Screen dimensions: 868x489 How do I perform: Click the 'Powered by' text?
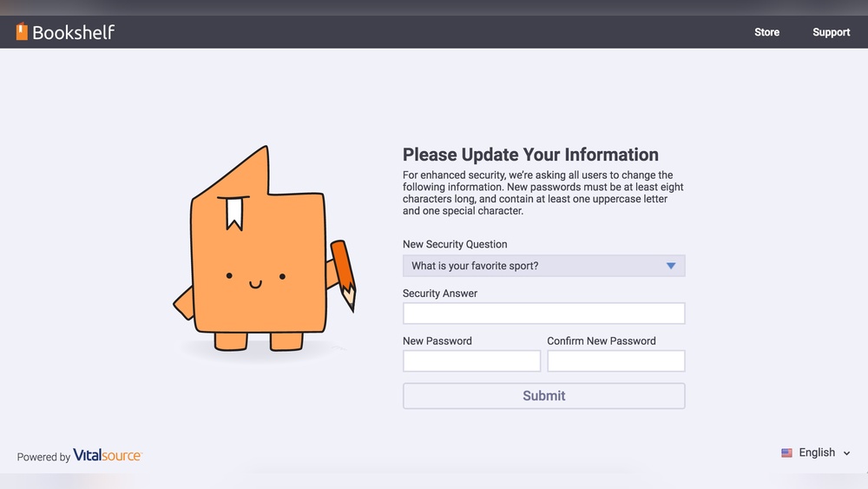click(x=43, y=457)
